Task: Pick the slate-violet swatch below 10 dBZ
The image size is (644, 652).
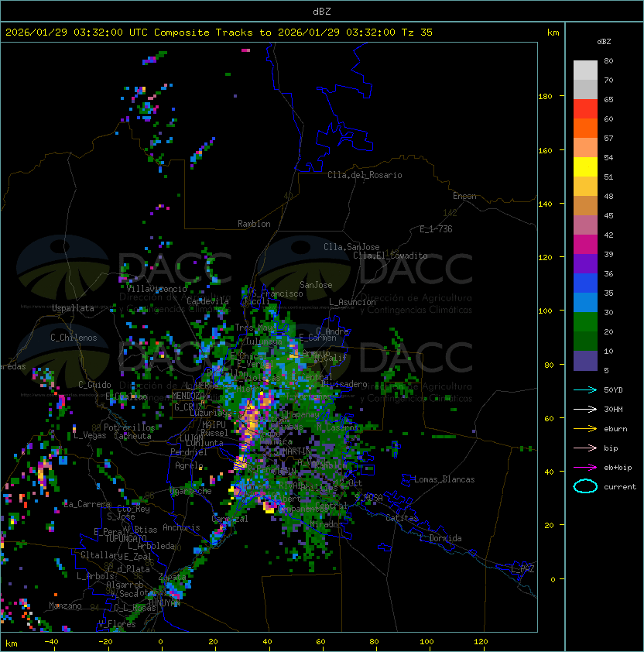Action: (585, 361)
